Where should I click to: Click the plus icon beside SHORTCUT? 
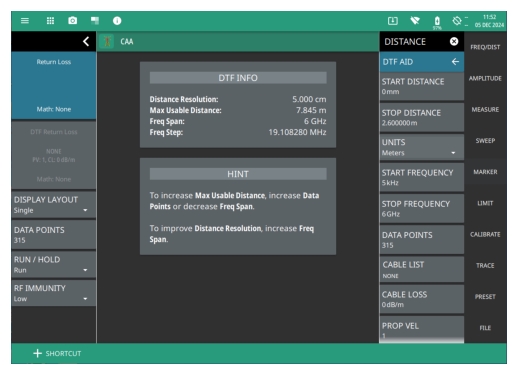(38, 353)
